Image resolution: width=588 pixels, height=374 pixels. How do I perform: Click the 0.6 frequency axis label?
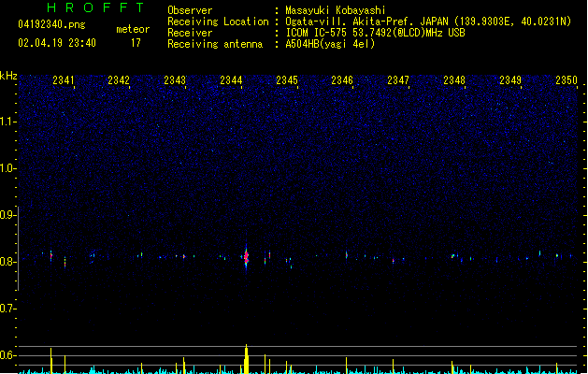pos(7,355)
